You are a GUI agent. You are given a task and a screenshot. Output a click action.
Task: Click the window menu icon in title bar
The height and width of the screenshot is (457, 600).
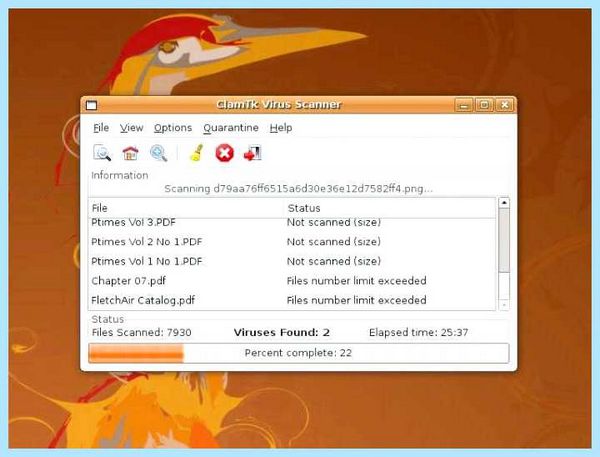click(91, 105)
